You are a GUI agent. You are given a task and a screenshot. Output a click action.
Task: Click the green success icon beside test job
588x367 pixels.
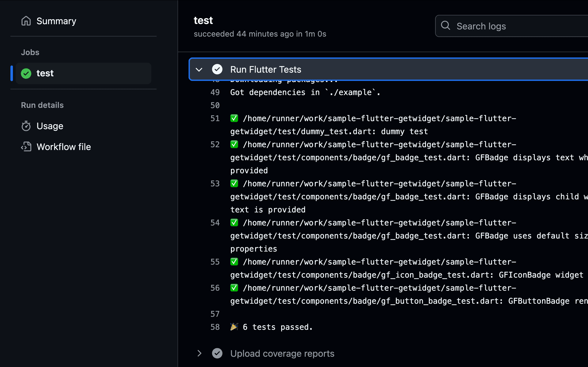pyautogui.click(x=26, y=73)
